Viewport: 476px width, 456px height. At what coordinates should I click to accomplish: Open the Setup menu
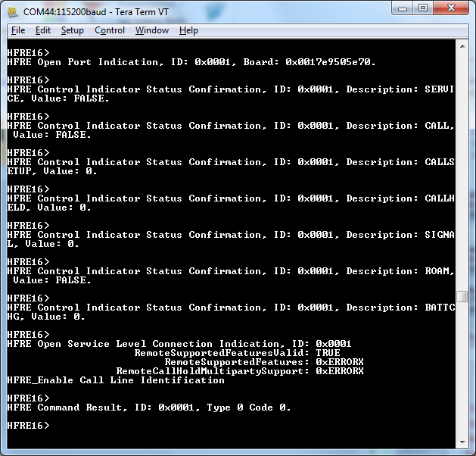(x=73, y=30)
